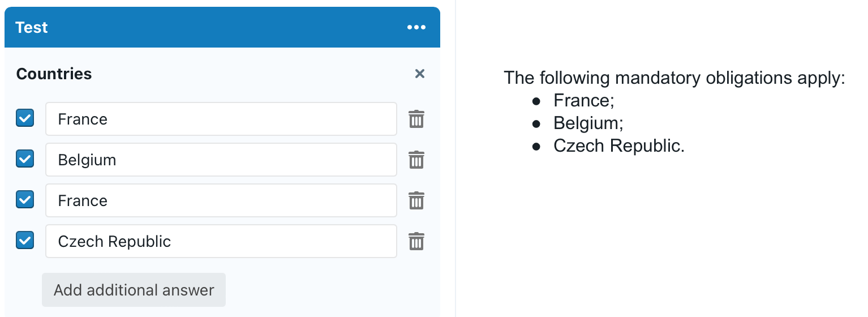Viewport: 868px width, 317px height.
Task: Delete the first France answer via trash icon
Action: tap(416, 119)
